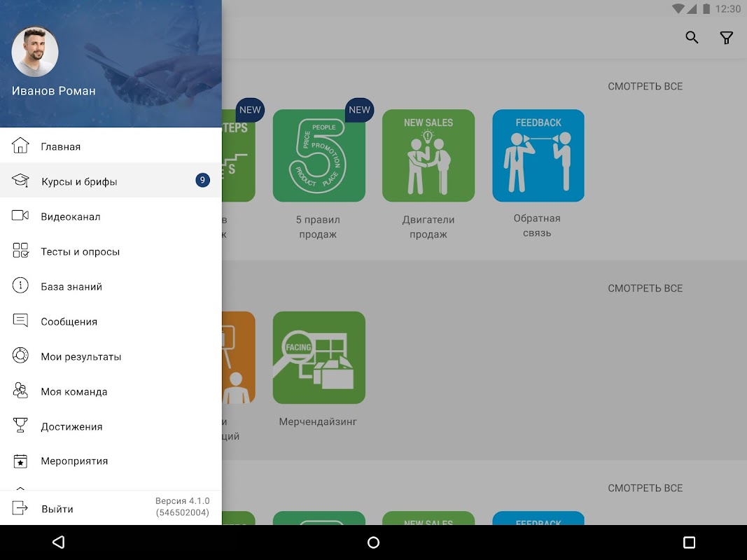
Task: Click the NEW badge on the STEPS tile
Action: click(250, 110)
